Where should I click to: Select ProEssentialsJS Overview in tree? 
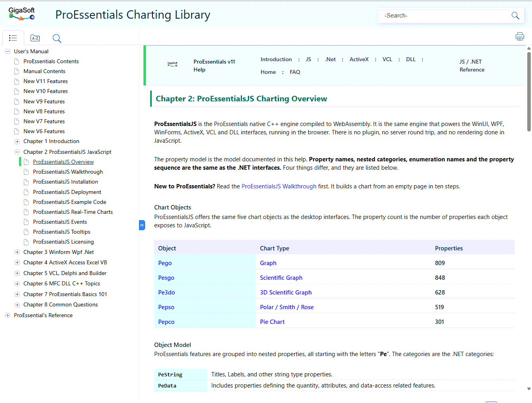coord(63,162)
